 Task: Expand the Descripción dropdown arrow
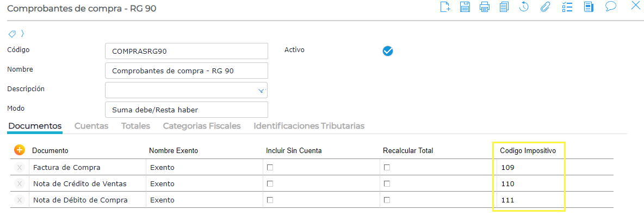261,91
